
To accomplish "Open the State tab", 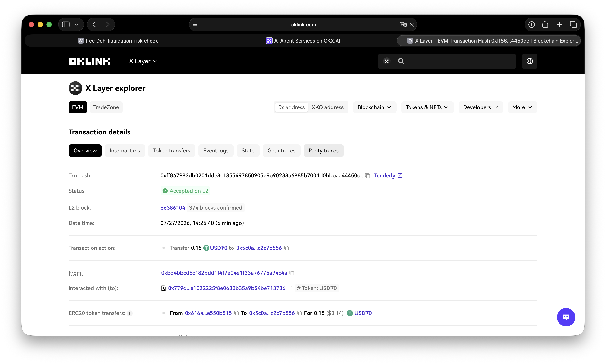I will 248,151.
